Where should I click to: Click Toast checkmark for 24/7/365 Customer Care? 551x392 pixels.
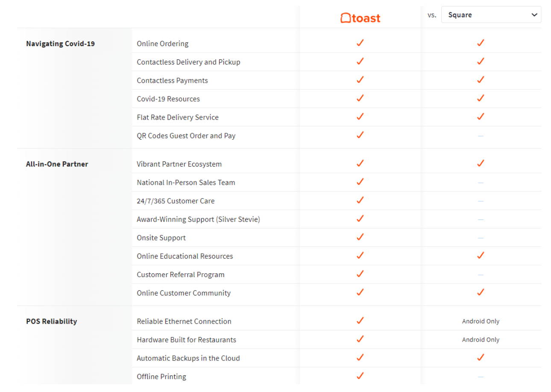[360, 200]
